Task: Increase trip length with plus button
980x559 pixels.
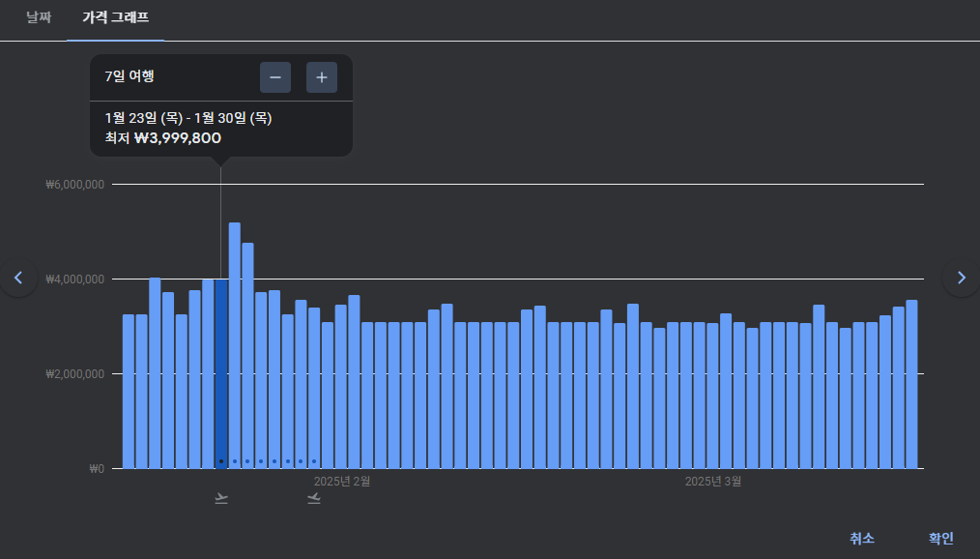Action: tap(321, 77)
